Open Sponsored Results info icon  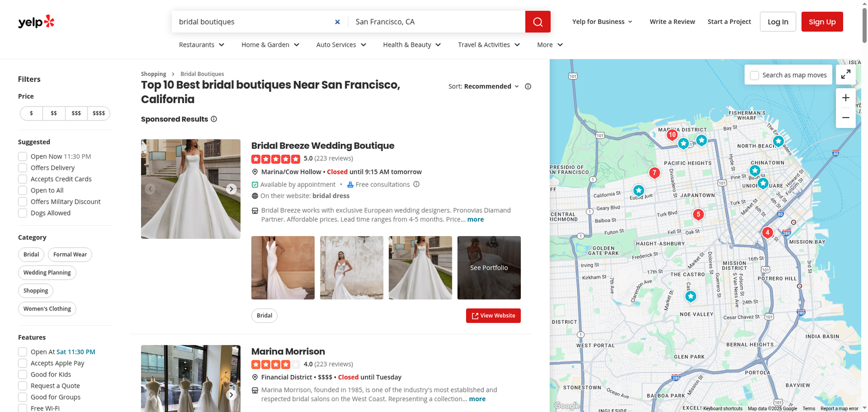[214, 119]
